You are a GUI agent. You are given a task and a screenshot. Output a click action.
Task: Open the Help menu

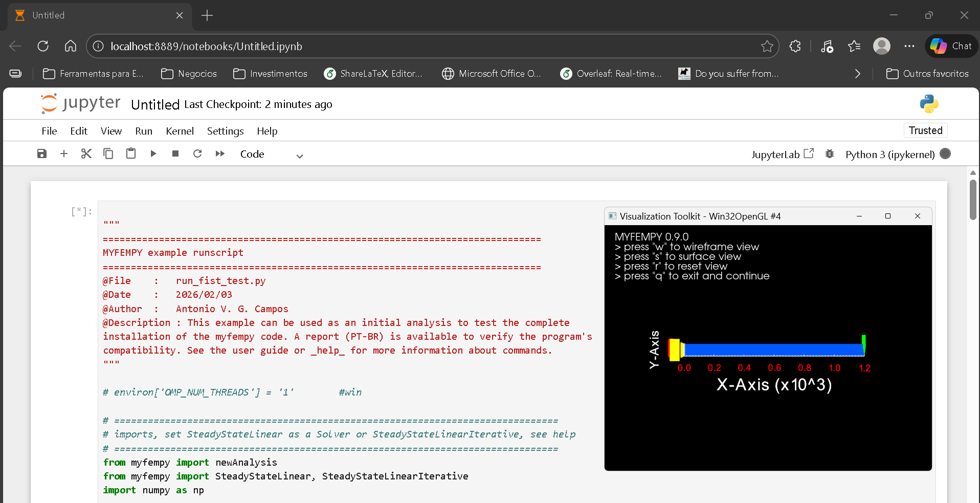pyautogui.click(x=267, y=131)
